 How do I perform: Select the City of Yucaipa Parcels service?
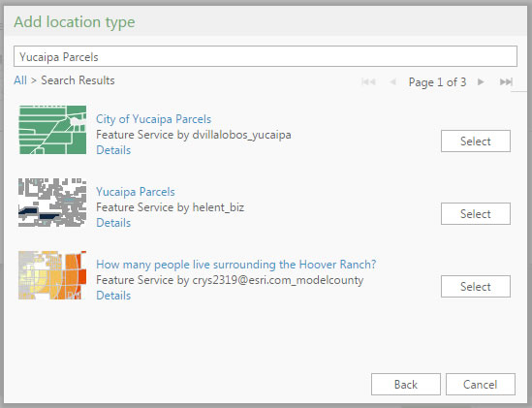(x=476, y=141)
